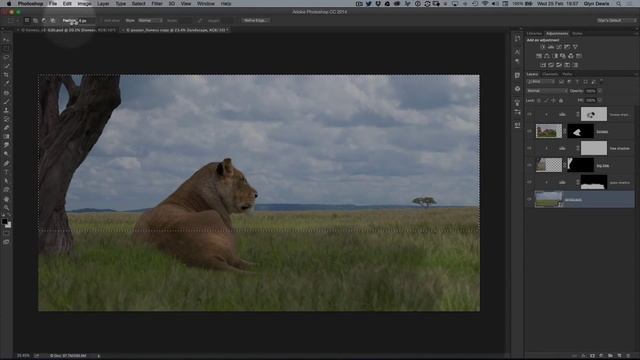
Task: Select the lioness layer mask thumbnail
Action: [x=580, y=131]
